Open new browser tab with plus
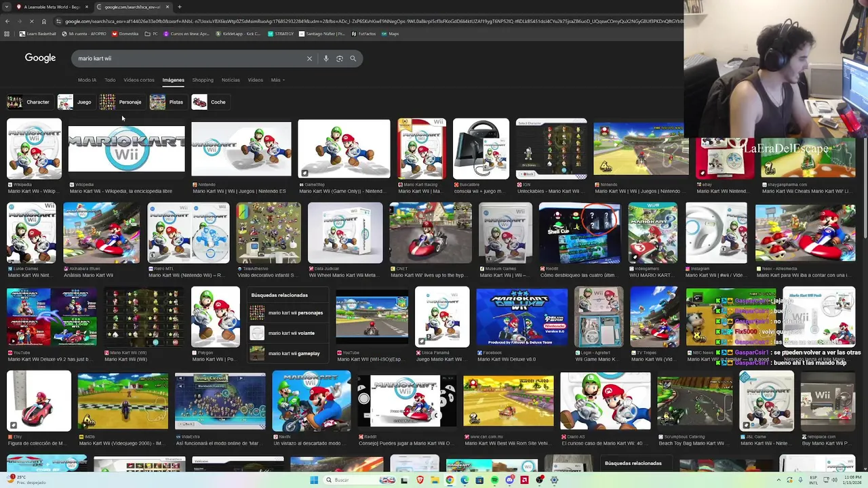Viewport: 868px width, 488px height. coord(180,7)
